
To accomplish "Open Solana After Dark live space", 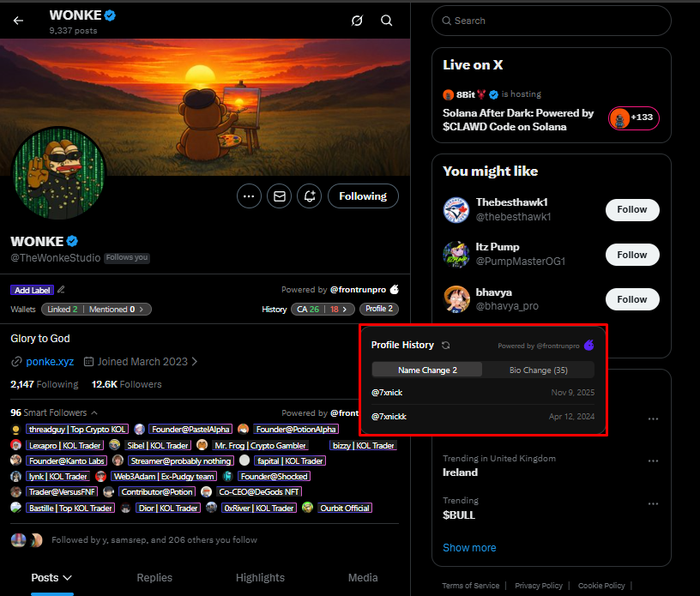I will tap(518, 120).
